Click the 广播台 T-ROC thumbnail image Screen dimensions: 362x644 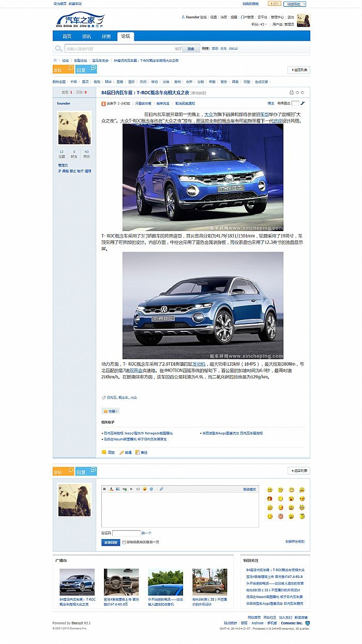click(77, 581)
